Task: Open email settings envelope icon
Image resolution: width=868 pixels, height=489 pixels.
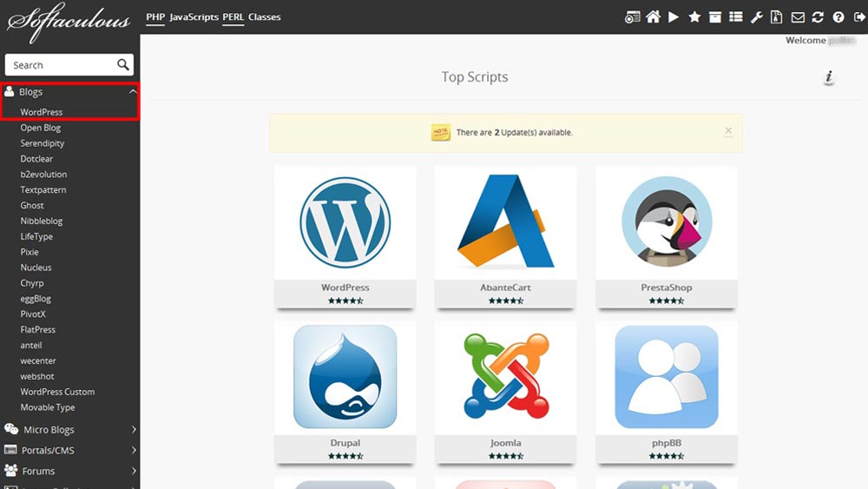Action: coord(798,17)
